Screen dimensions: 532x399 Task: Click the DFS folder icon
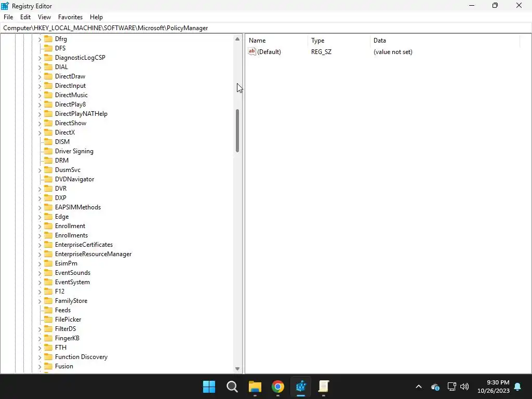click(x=48, y=48)
